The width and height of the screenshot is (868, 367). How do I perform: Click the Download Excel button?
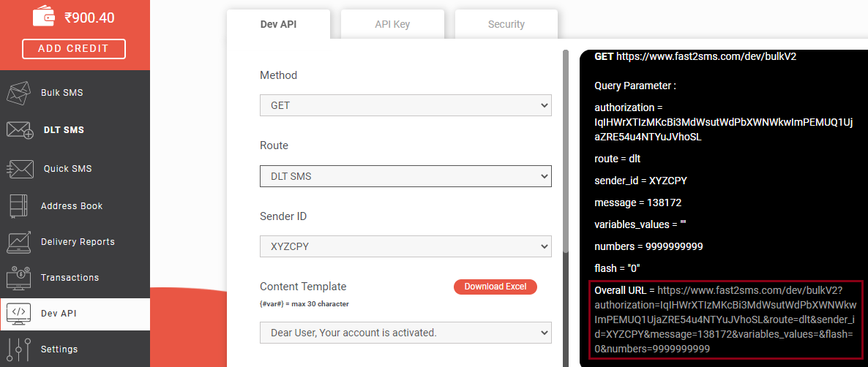(495, 287)
